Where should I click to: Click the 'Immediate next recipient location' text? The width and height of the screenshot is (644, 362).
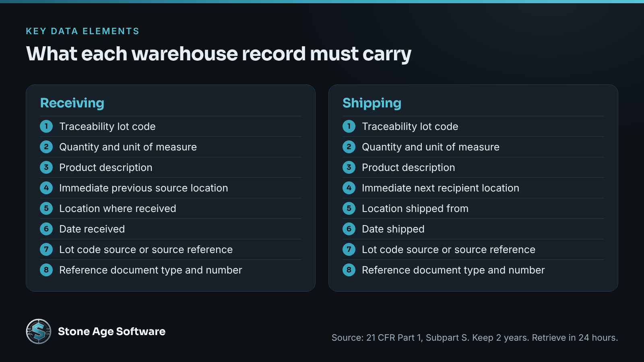441,188
